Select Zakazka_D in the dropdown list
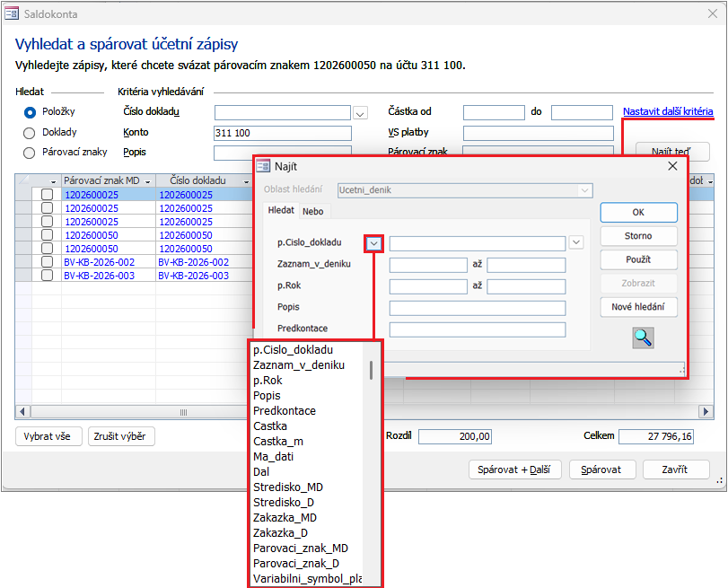Screen dimensions: 728x588 (x=280, y=532)
